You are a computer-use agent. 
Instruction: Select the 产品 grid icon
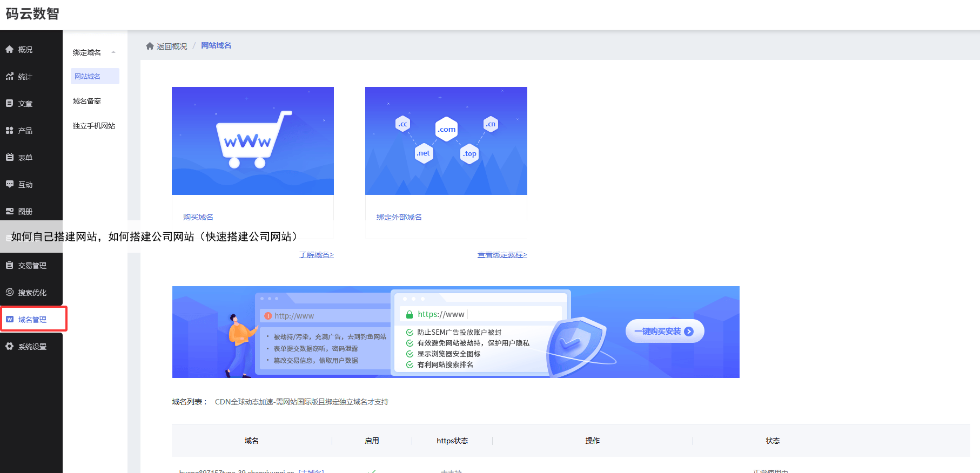(x=9, y=130)
